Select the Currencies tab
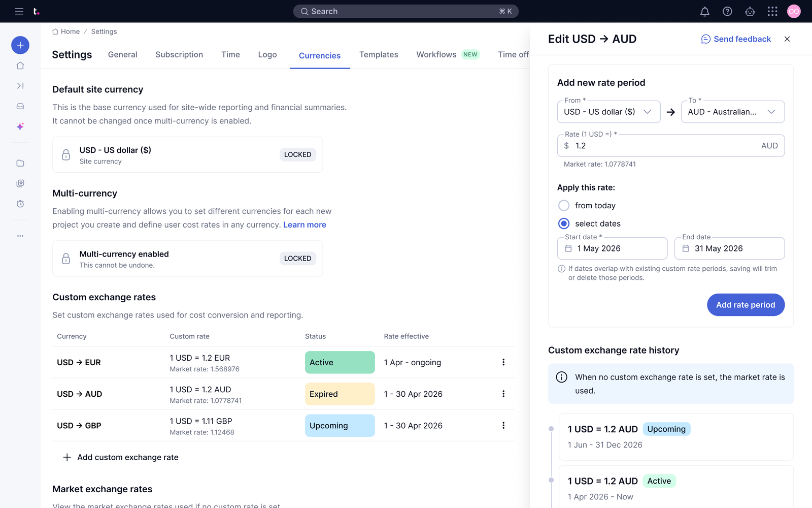The height and width of the screenshot is (508, 812). coord(320,55)
